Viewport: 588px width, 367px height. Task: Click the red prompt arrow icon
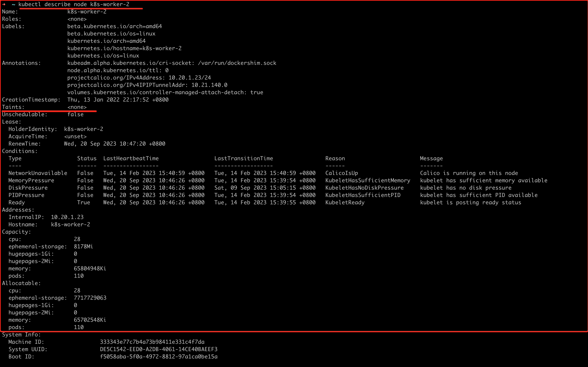point(4,4)
